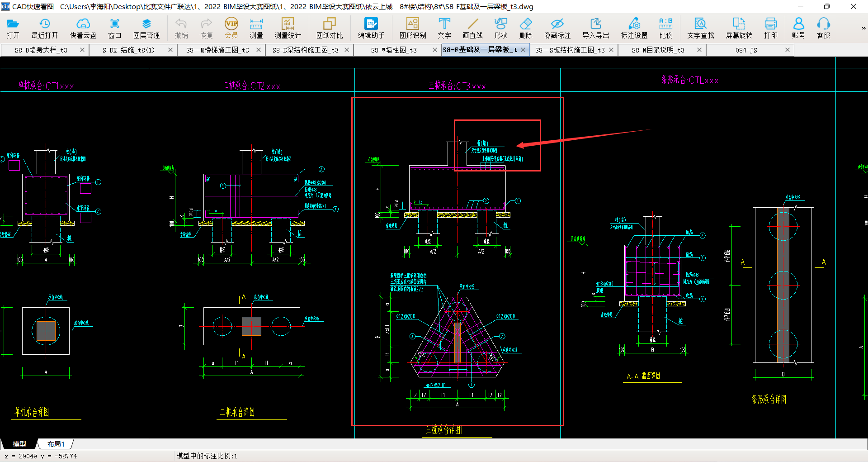Click the 条形承台详图 caption
Image resolution: width=868 pixels, height=462 pixels.
pyautogui.click(x=769, y=399)
